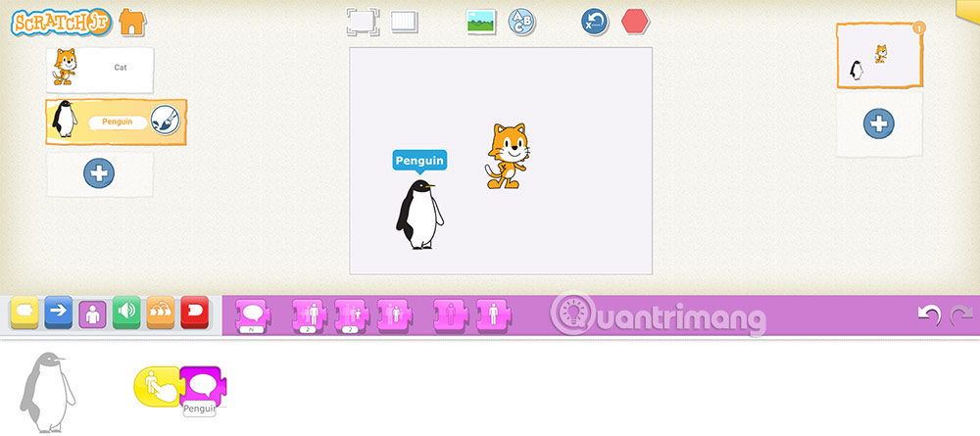Undo the last action
The height and width of the screenshot is (436, 980).
coord(929,315)
